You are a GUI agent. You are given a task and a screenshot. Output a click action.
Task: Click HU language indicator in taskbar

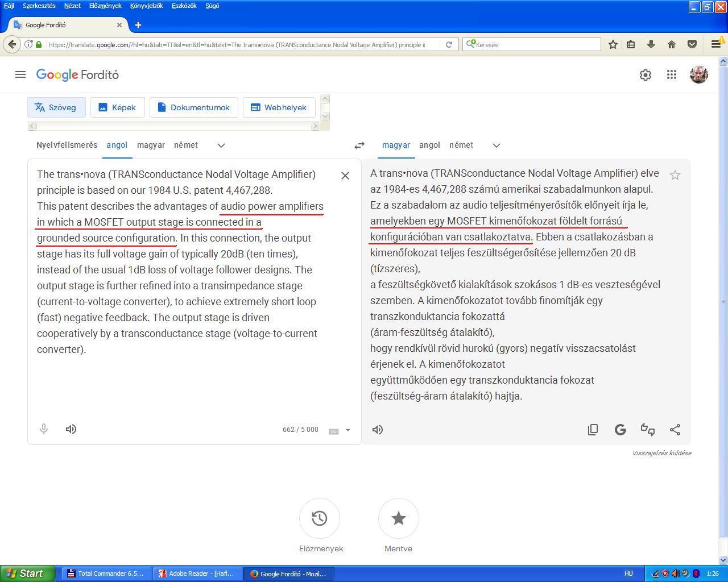[628, 573]
